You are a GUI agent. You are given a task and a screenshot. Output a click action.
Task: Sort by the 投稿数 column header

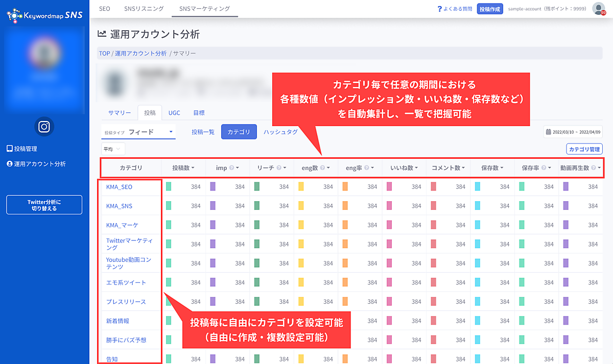[x=183, y=168]
